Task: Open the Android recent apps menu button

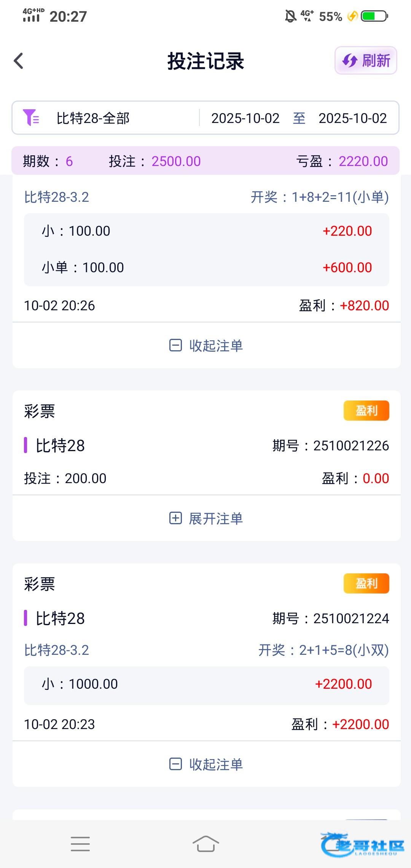Action: (x=80, y=844)
